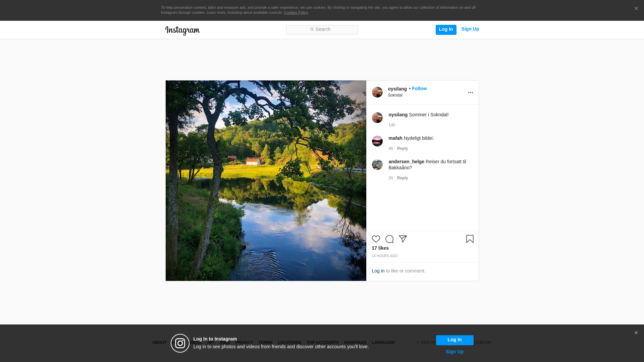This screenshot has width=644, height=362.
Task: Open the HASHTAGS footer link
Action: click(355, 343)
